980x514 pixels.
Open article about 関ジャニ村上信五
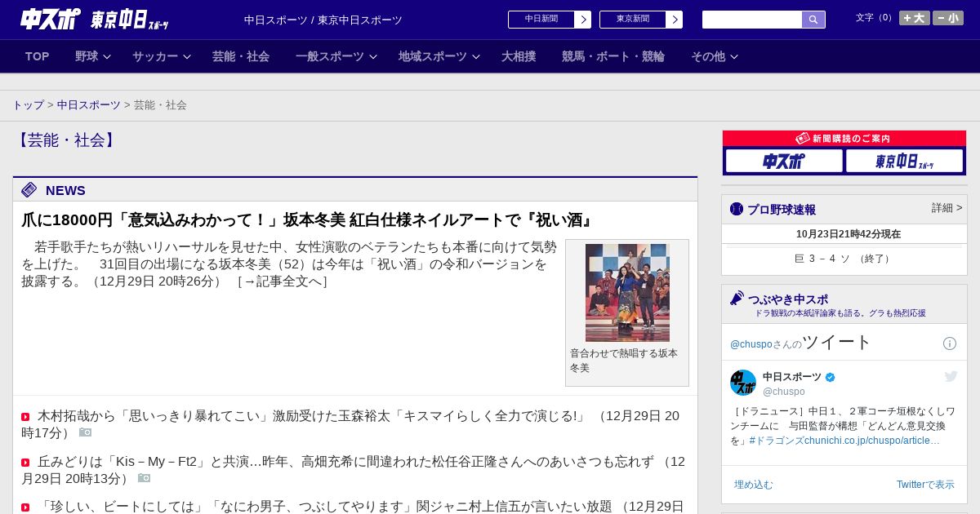[324, 507]
